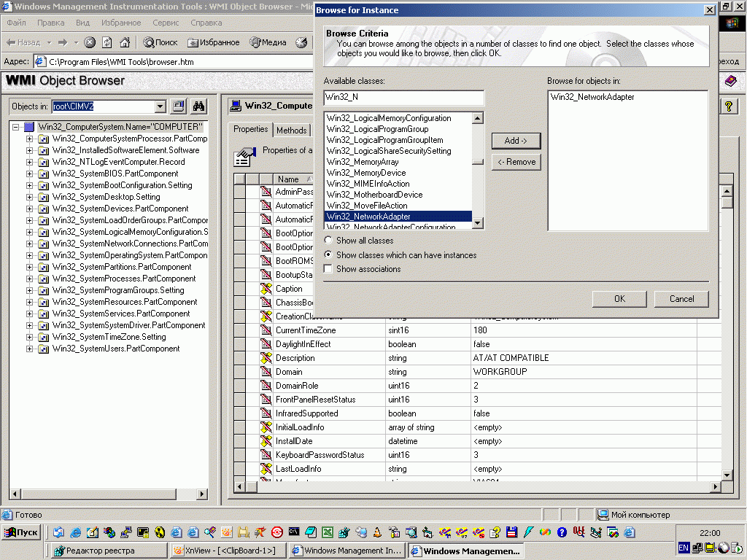Select Win32_NetworkAdapter in Browse for objects list
The height and width of the screenshot is (560, 747).
(x=592, y=97)
